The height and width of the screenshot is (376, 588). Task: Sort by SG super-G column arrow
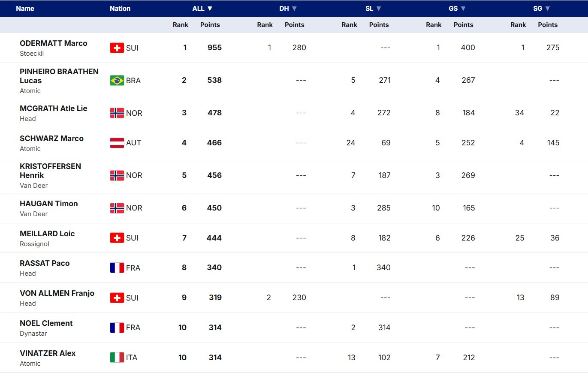click(x=548, y=9)
